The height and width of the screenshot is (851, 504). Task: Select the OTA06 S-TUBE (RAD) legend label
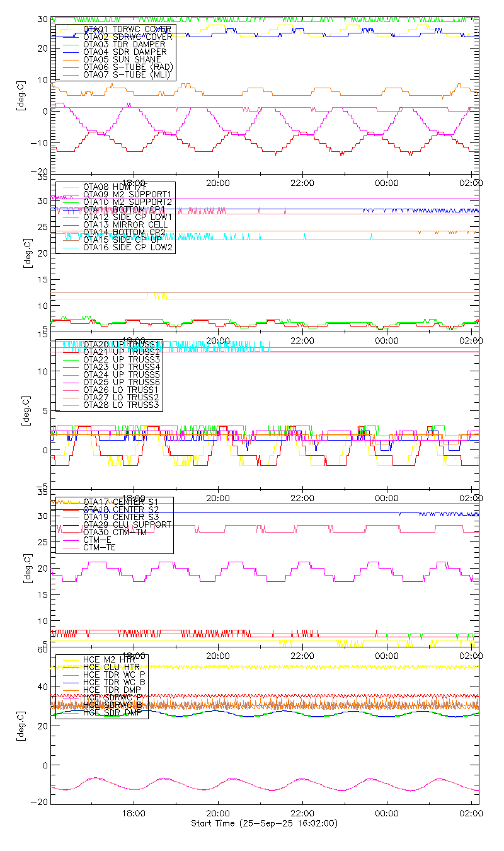tap(128, 67)
